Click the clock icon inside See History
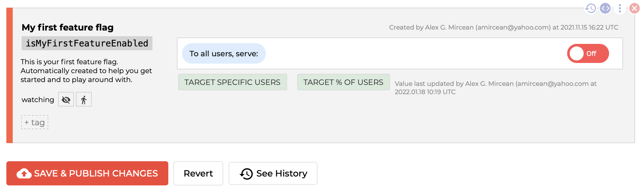Image resolution: width=644 pixels, height=194 pixels. (246, 174)
